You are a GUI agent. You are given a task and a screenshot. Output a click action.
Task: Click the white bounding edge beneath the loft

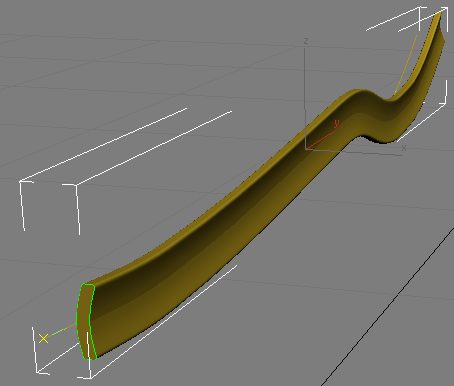point(164,322)
